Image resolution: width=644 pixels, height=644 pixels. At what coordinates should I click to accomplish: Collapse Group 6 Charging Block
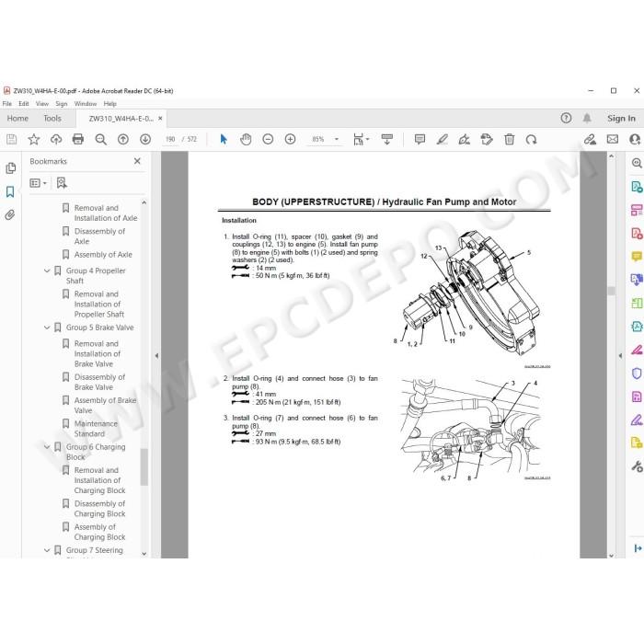click(47, 447)
